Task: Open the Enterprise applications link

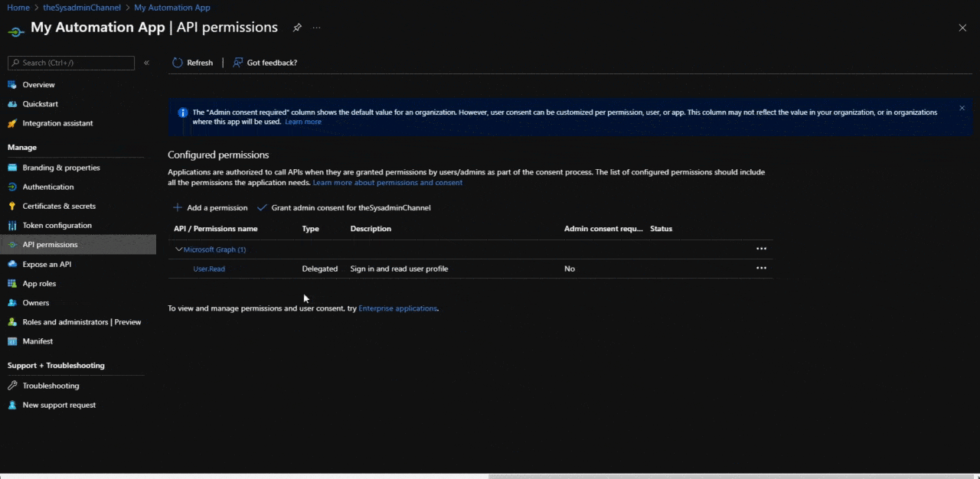Action: [x=397, y=308]
